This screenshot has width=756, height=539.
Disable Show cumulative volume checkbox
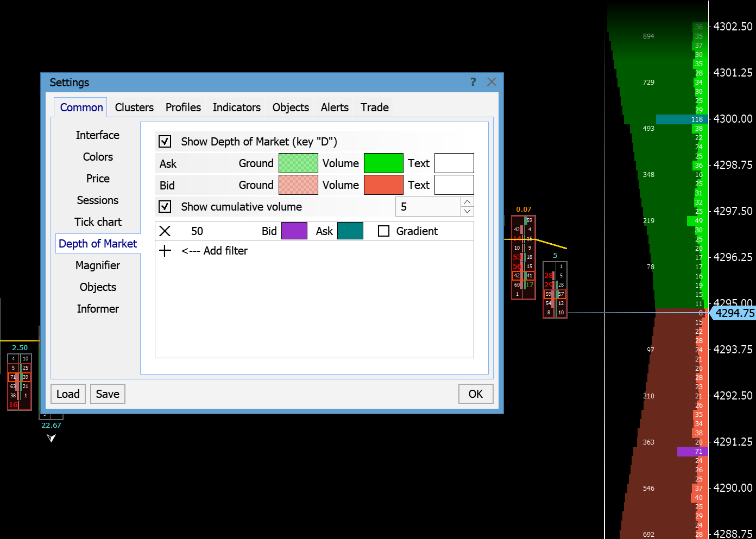coord(165,207)
